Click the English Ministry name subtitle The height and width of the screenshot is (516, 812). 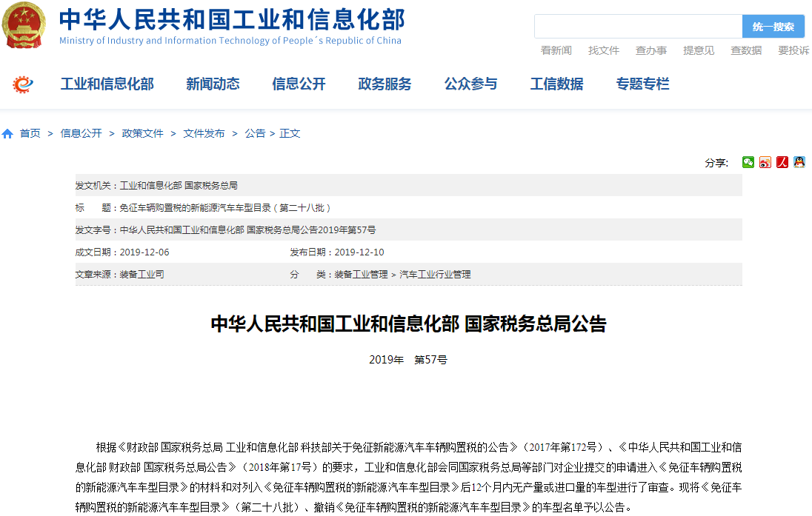230,41
